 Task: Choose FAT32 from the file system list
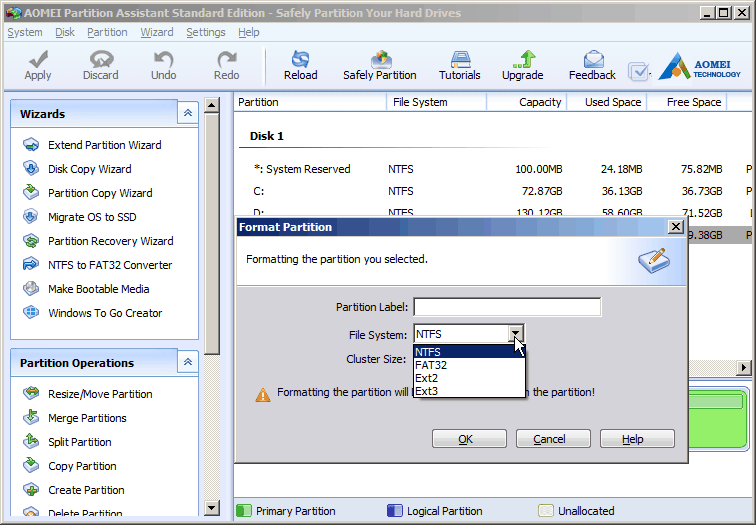point(469,365)
